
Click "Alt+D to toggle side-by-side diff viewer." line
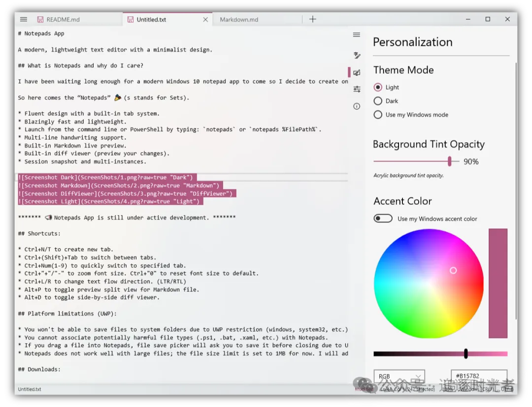click(x=89, y=298)
